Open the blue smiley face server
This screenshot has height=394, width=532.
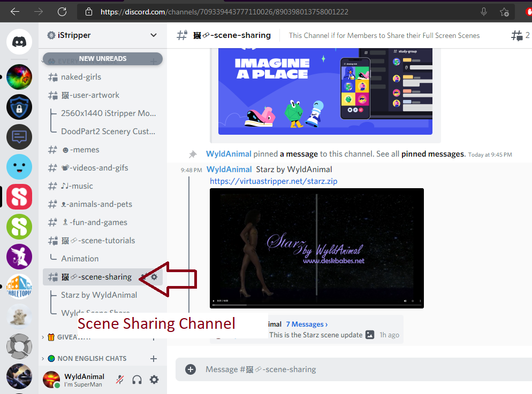[19, 167]
